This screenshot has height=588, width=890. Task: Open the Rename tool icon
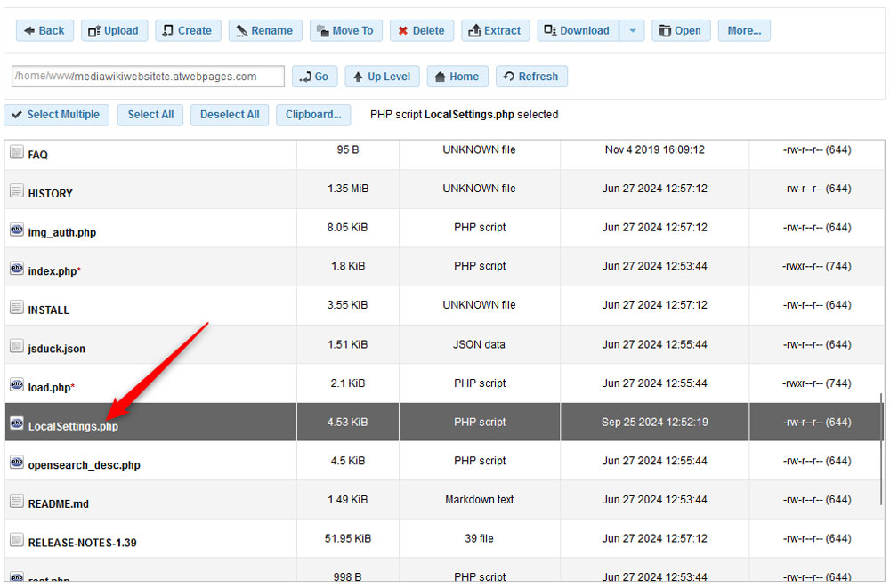coord(241,29)
